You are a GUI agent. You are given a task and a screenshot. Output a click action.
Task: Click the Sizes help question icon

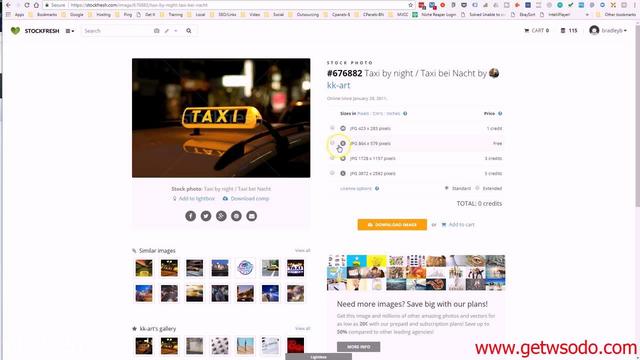(405, 113)
